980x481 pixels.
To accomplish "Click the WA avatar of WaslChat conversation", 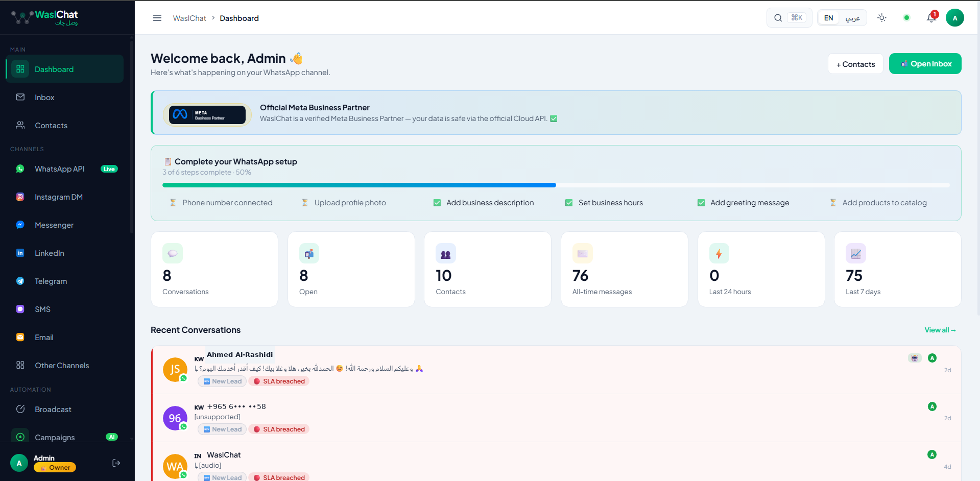I will coord(175,466).
